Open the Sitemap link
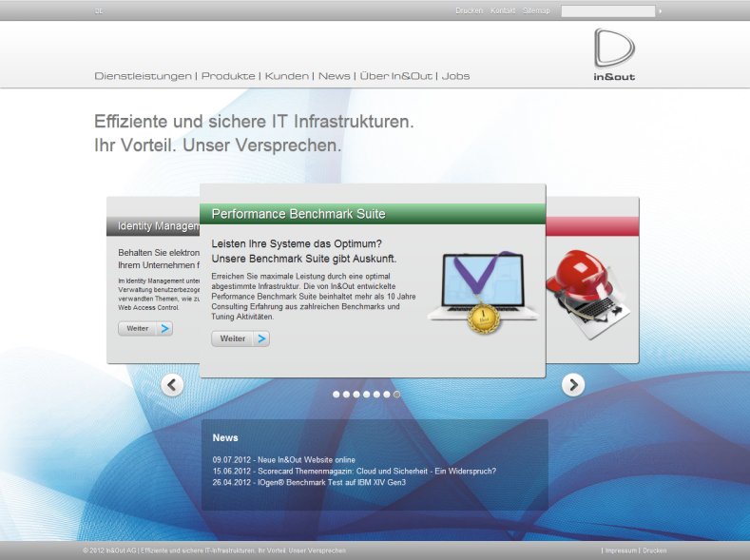The height and width of the screenshot is (560, 750). pyautogui.click(x=536, y=11)
